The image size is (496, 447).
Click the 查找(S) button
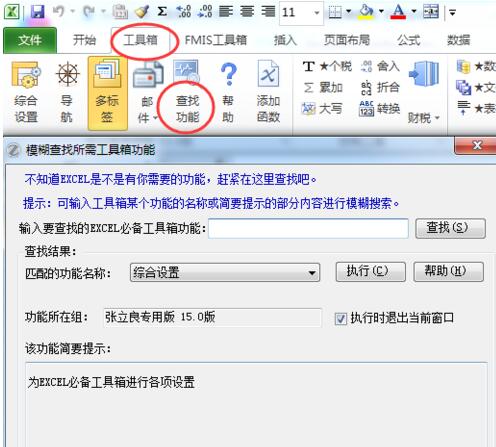450,229
